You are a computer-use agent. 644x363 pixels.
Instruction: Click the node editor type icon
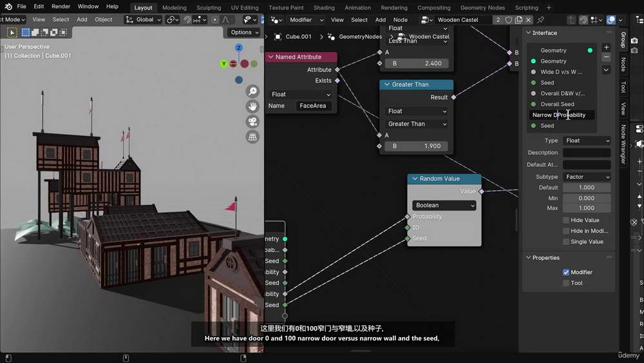tap(275, 20)
